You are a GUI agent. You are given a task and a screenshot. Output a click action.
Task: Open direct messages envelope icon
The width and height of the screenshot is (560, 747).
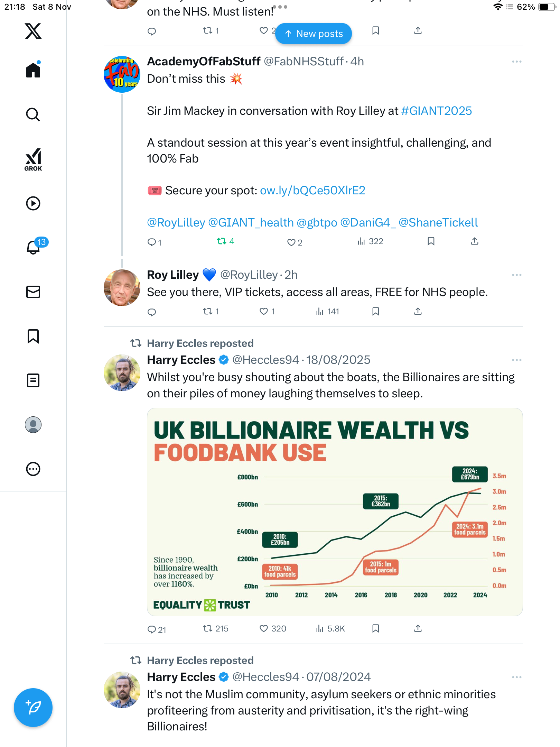pos(33,292)
